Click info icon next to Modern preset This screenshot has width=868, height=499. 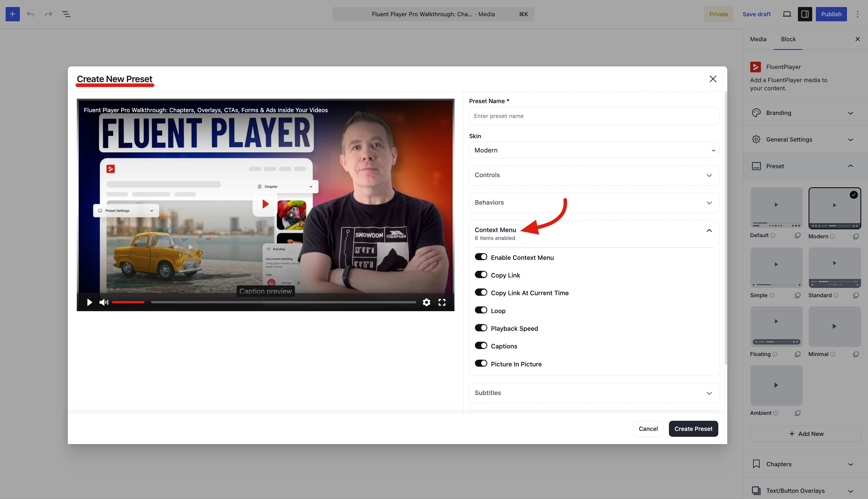pos(832,237)
